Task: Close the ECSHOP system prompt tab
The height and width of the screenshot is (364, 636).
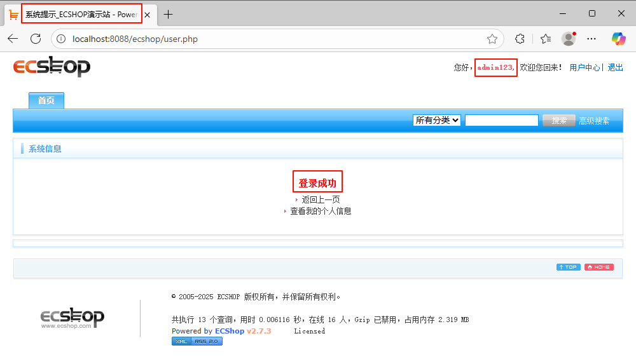Action: click(148, 15)
